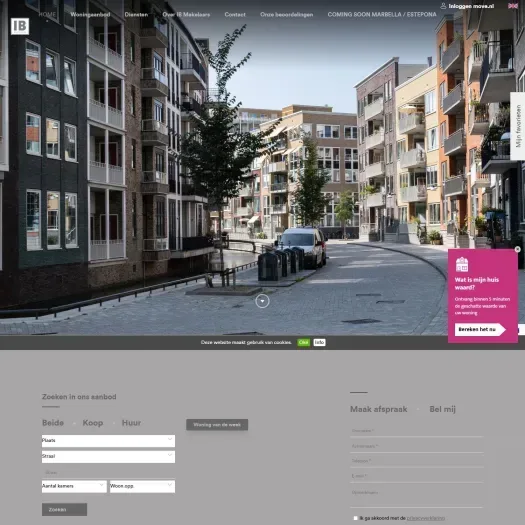Select the Maak afspraak tab
Image resolution: width=525 pixels, height=525 pixels.
(x=378, y=409)
